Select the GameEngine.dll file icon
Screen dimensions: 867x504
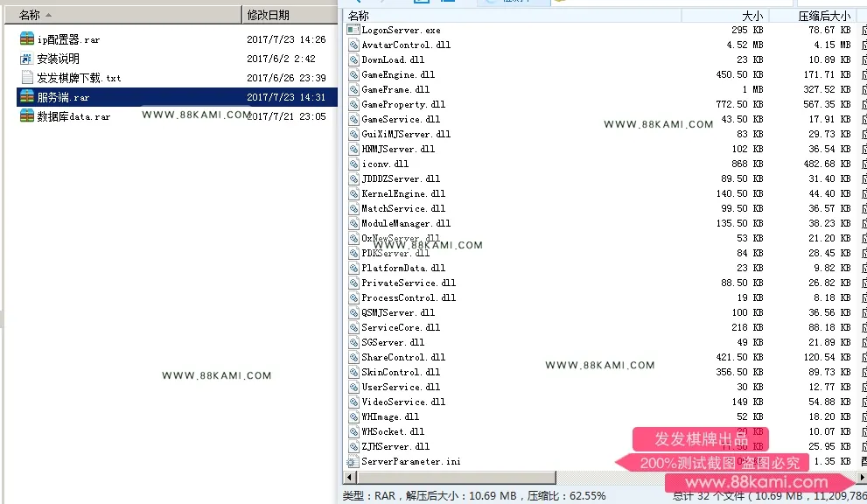click(353, 74)
